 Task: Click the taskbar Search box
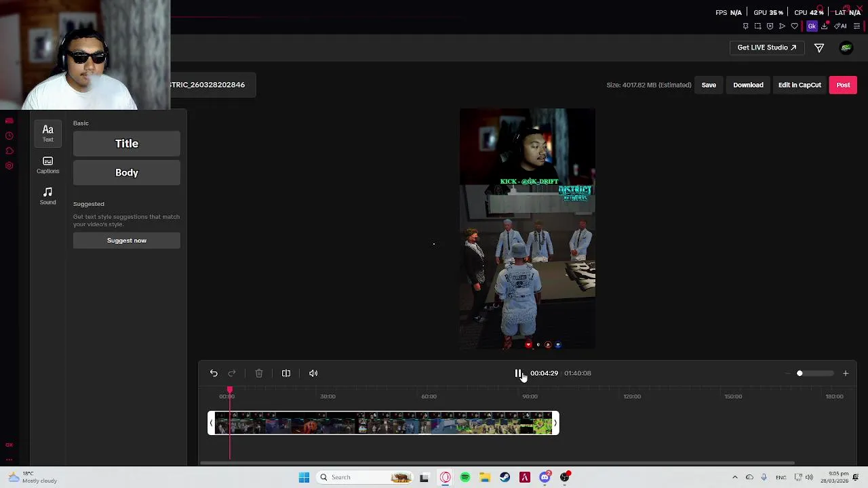364,477
